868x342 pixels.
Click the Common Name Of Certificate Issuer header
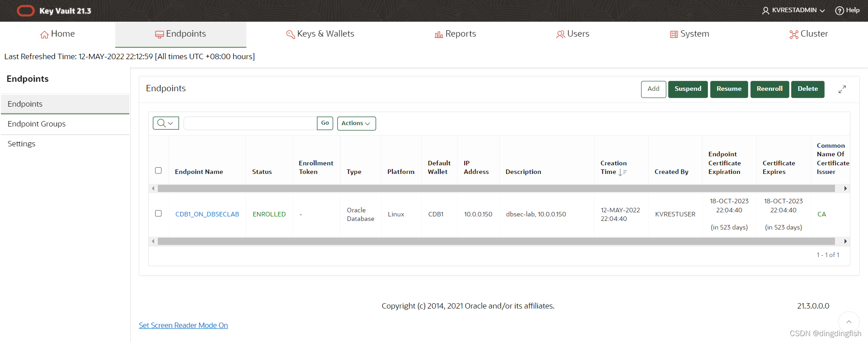click(833, 159)
